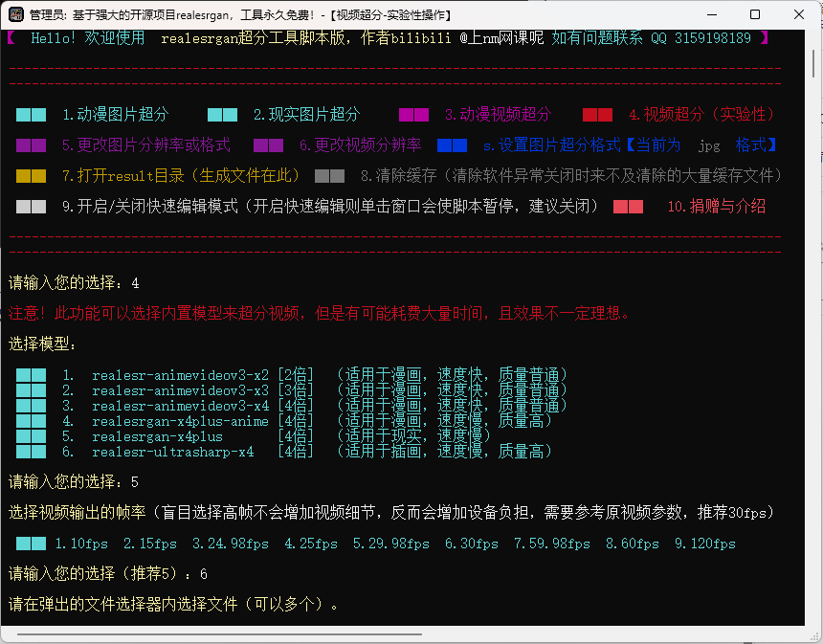The width and height of the screenshot is (823, 644).
Task: Choose the 6.30fps frame rate option
Action: tap(471, 544)
